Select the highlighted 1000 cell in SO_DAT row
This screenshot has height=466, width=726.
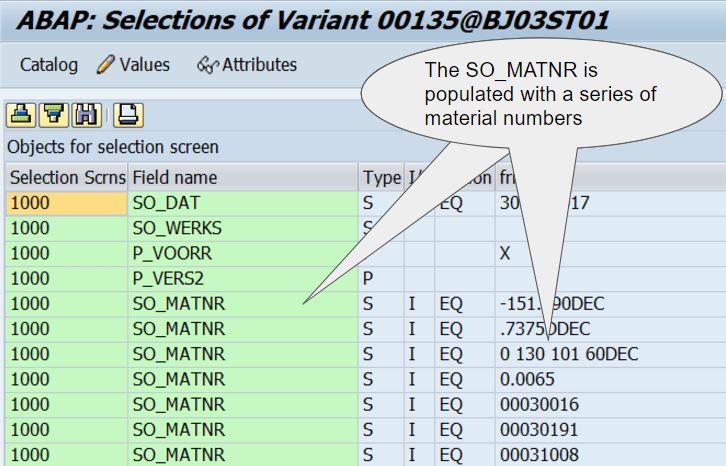[66, 203]
